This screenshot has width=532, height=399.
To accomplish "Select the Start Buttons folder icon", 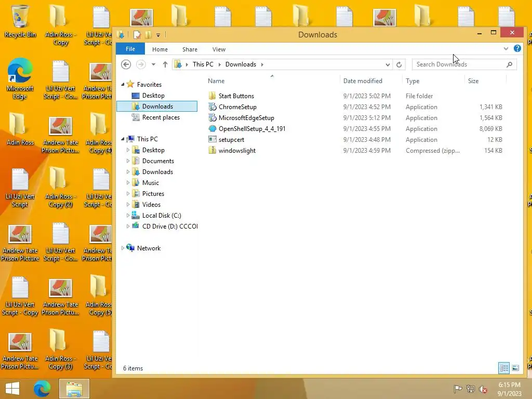I will coord(212,96).
